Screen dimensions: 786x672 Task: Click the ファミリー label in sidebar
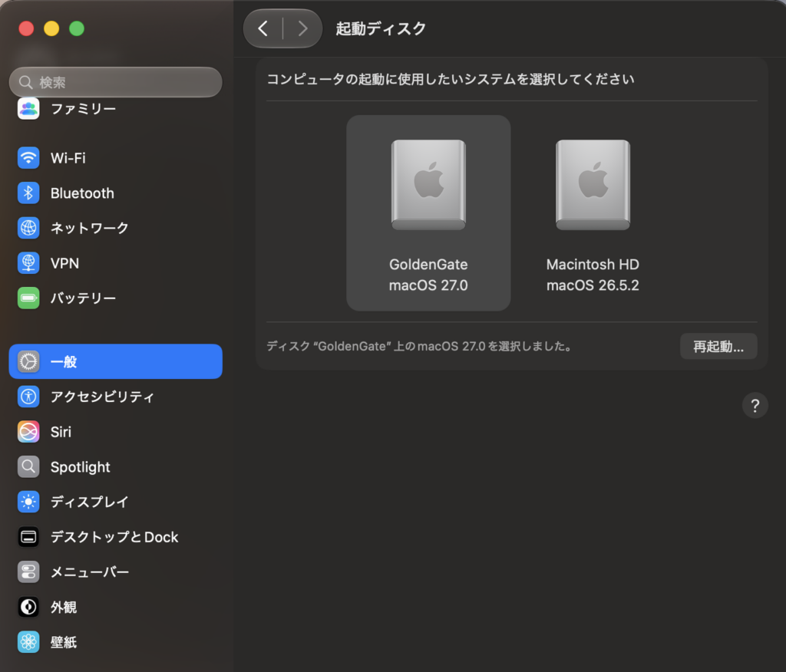[x=83, y=109]
